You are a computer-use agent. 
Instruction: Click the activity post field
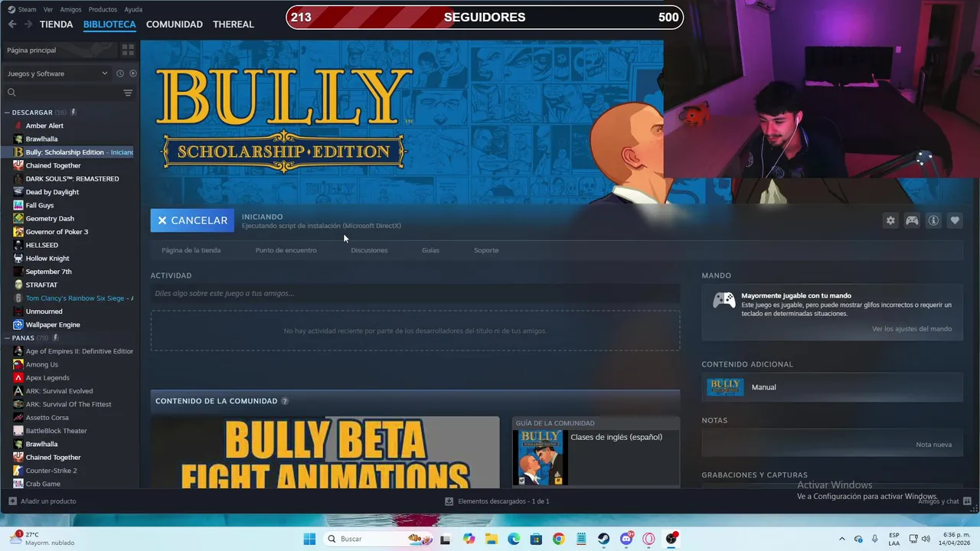coord(415,293)
